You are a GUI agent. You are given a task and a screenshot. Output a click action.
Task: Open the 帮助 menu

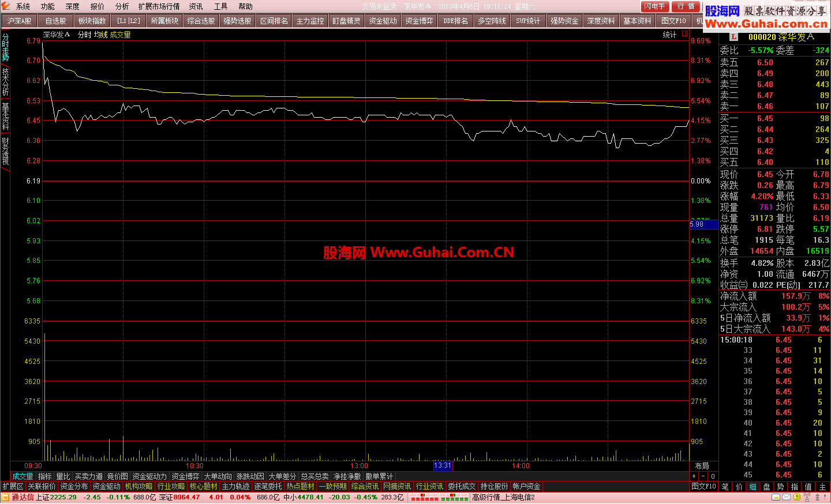pyautogui.click(x=246, y=6)
